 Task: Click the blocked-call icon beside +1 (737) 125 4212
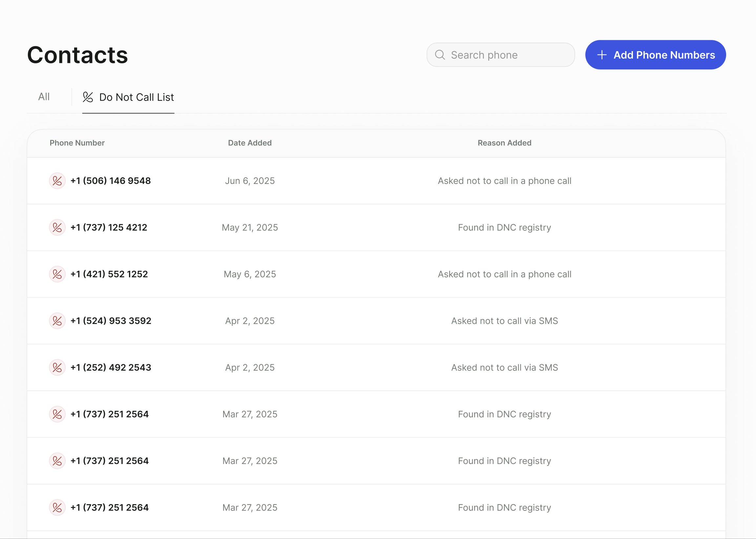coord(57,228)
